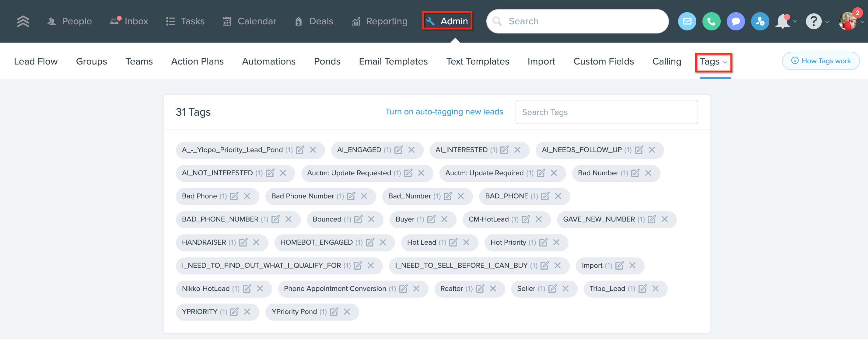The height and width of the screenshot is (339, 868).
Task: Switch to the Action Plans tab
Action: click(x=197, y=61)
